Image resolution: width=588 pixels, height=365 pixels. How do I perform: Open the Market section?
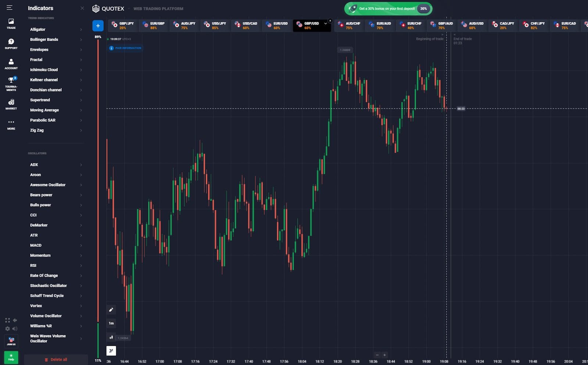point(11,104)
